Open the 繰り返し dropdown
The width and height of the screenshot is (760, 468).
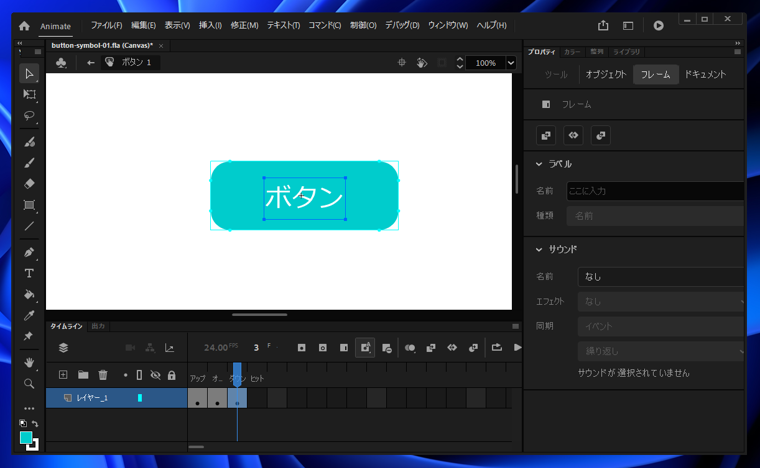(x=661, y=351)
